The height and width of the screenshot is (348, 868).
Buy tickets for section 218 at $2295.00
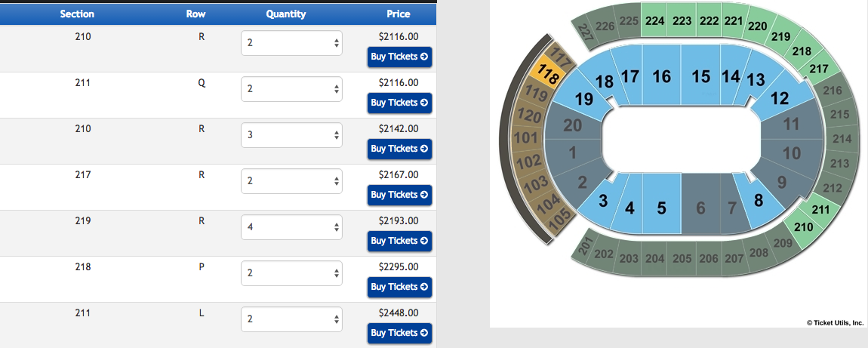click(399, 287)
